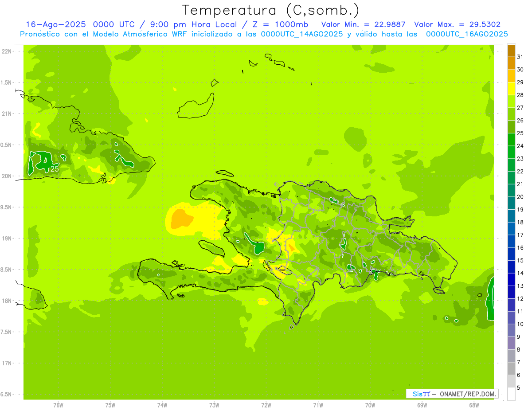Image resolution: width=532 pixels, height=411 pixels.
Task: Click the '23' color bar scale value
Action: pos(520,159)
